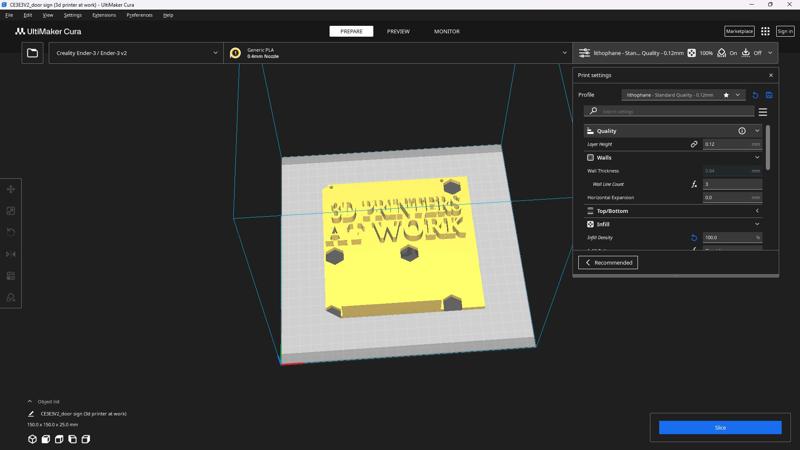800x450 pixels.
Task: Collapse the Walls settings section
Action: (757, 158)
